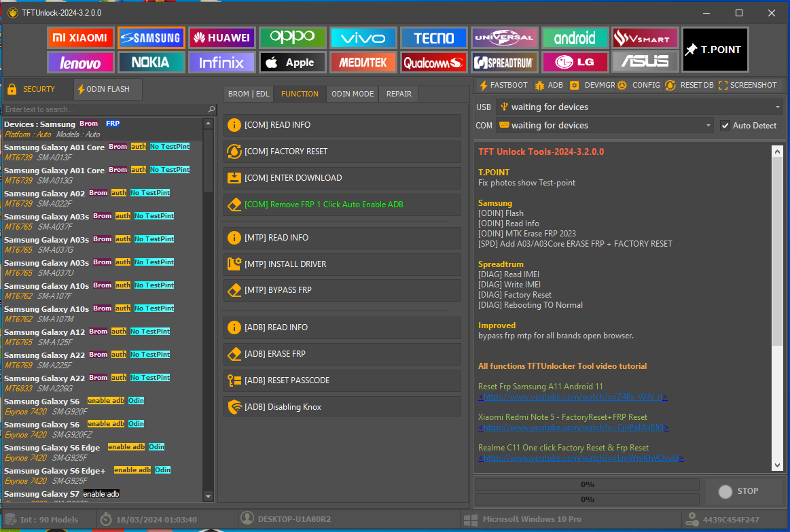The height and width of the screenshot is (532, 790).
Task: Expand the USB devices dropdown
Action: (777, 107)
